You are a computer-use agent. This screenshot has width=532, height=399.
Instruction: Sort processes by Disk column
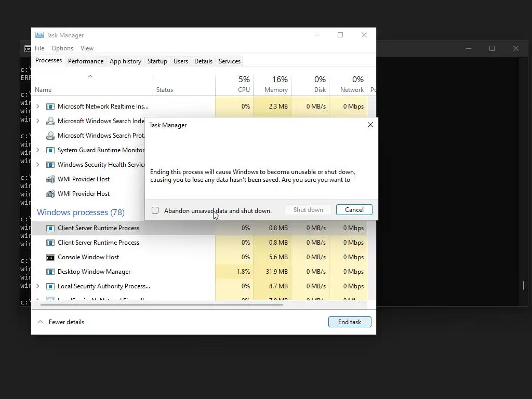pos(310,85)
